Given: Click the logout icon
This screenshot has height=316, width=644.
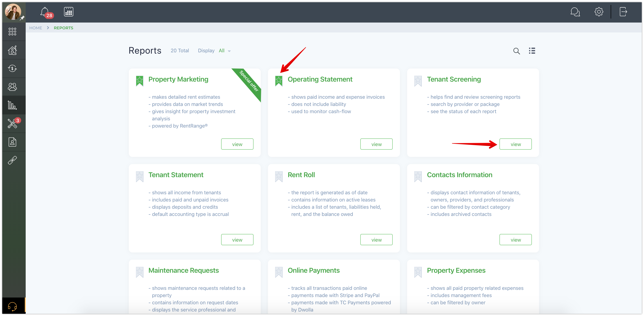Looking at the screenshot, I should tap(623, 12).
